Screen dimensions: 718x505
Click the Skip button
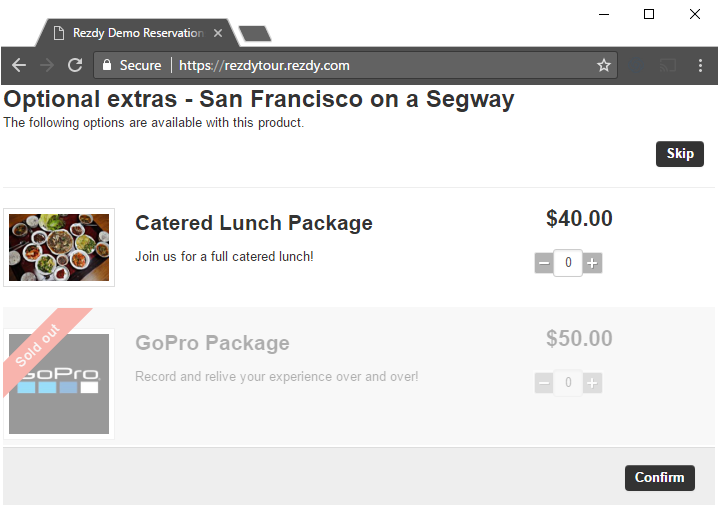(x=680, y=154)
